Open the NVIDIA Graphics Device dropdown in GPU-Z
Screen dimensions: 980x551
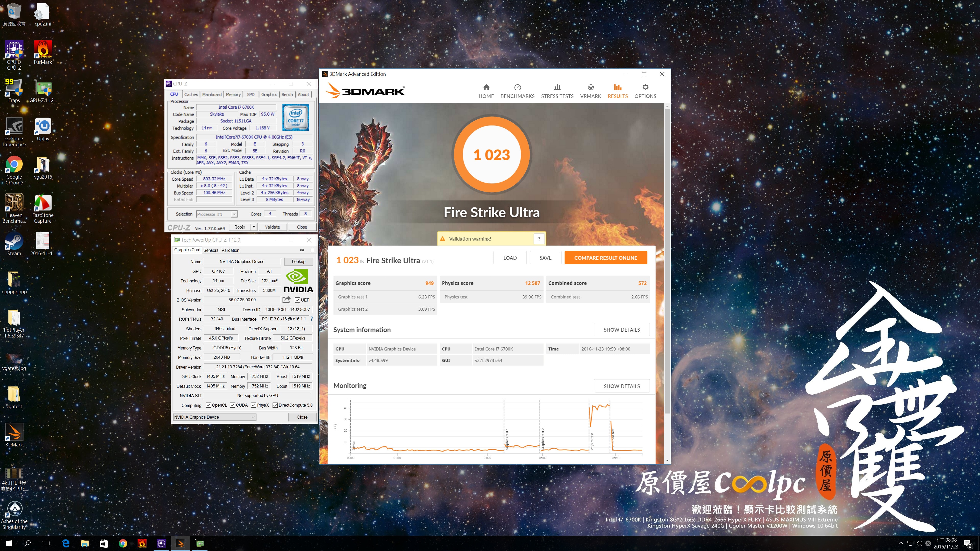[x=214, y=417]
